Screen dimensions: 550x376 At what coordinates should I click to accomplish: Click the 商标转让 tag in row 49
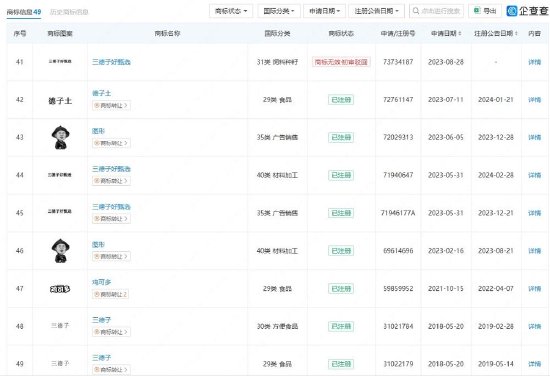pyautogui.click(x=111, y=370)
